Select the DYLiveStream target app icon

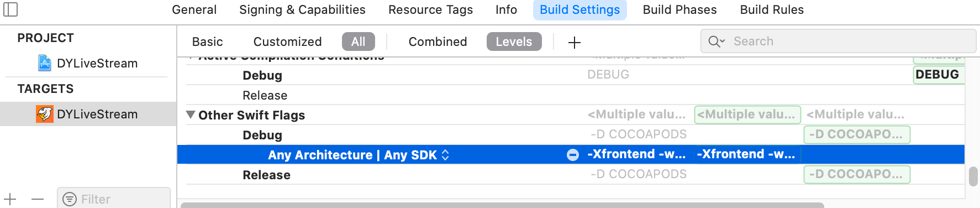click(45, 114)
